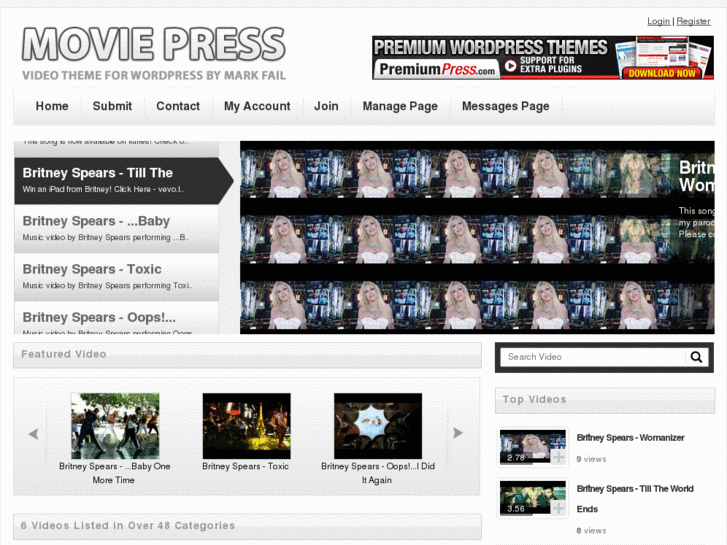Click the Featured Video heading
Viewport: 727px width, 545px height.
click(x=64, y=354)
